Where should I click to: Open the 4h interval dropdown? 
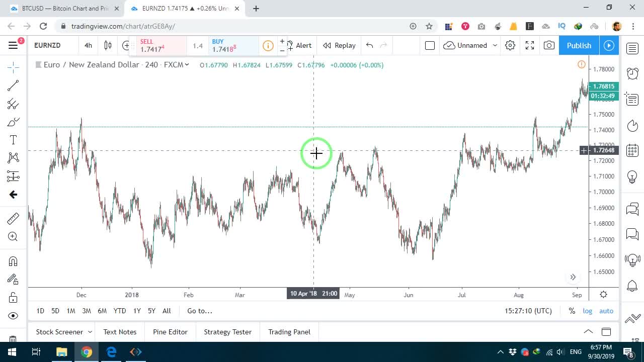[x=88, y=45]
